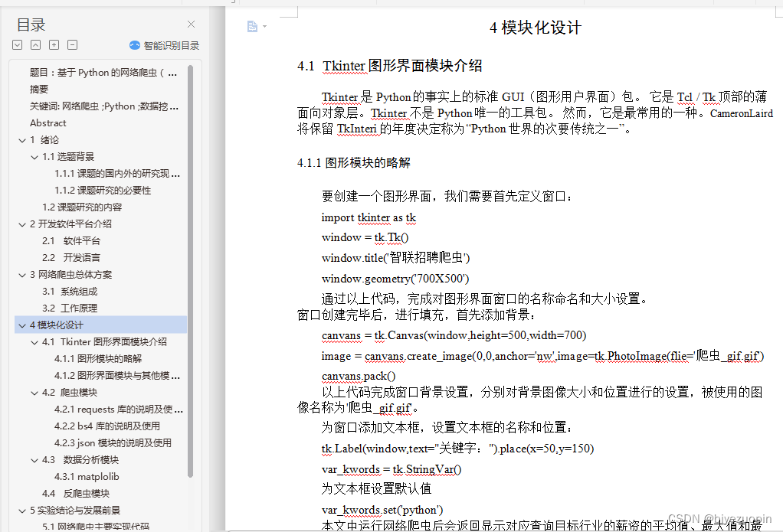
Task: Select 1.2 课题研究的内容 in outline
Action: tap(82, 207)
